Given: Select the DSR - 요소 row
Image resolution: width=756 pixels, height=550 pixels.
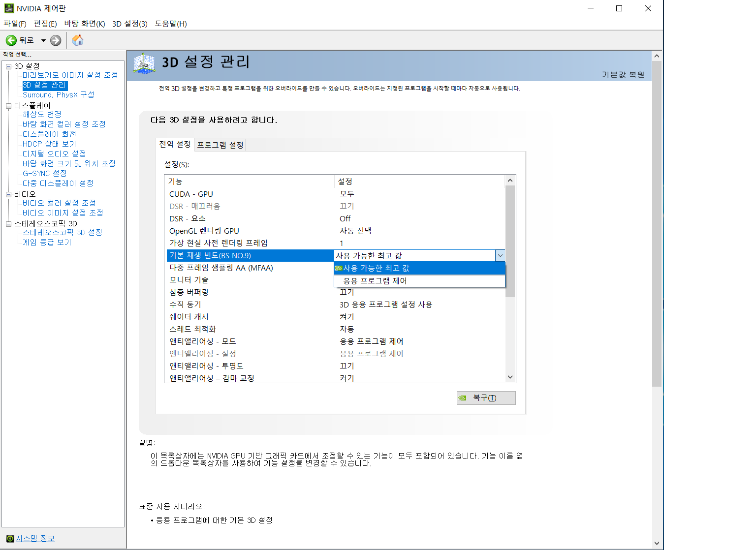Looking at the screenshot, I should click(335, 218).
